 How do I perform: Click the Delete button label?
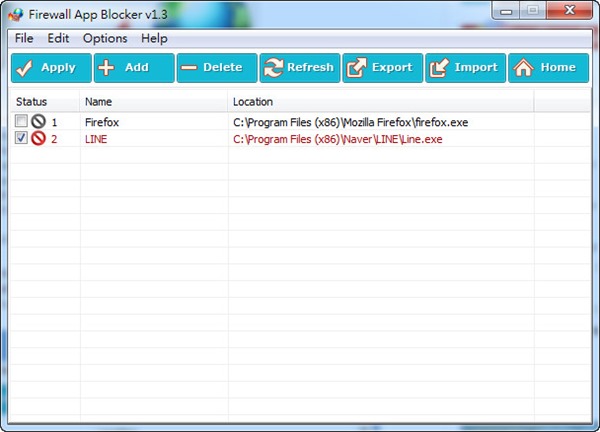tap(223, 67)
